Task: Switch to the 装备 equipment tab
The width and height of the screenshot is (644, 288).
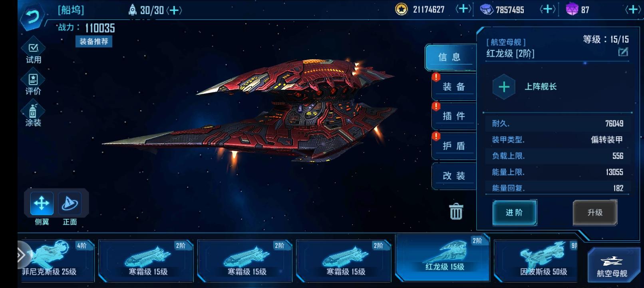Action: (454, 86)
